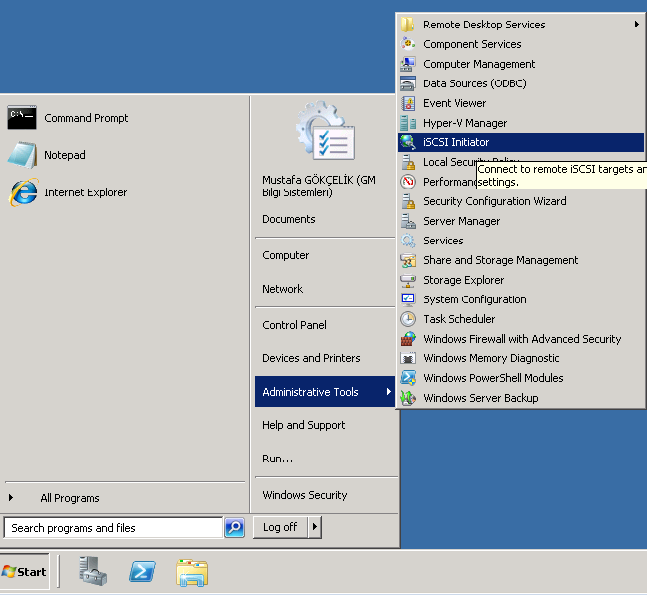Expand All Programs list
647x595 pixels.
point(70,498)
